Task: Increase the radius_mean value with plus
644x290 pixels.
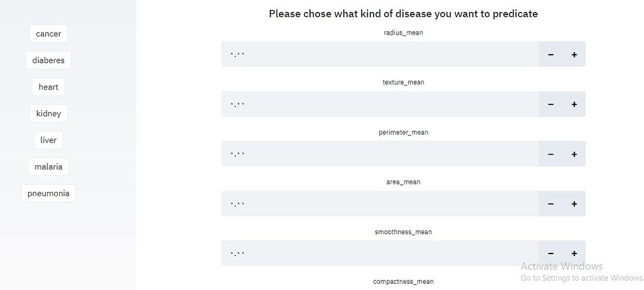Action: [574, 55]
